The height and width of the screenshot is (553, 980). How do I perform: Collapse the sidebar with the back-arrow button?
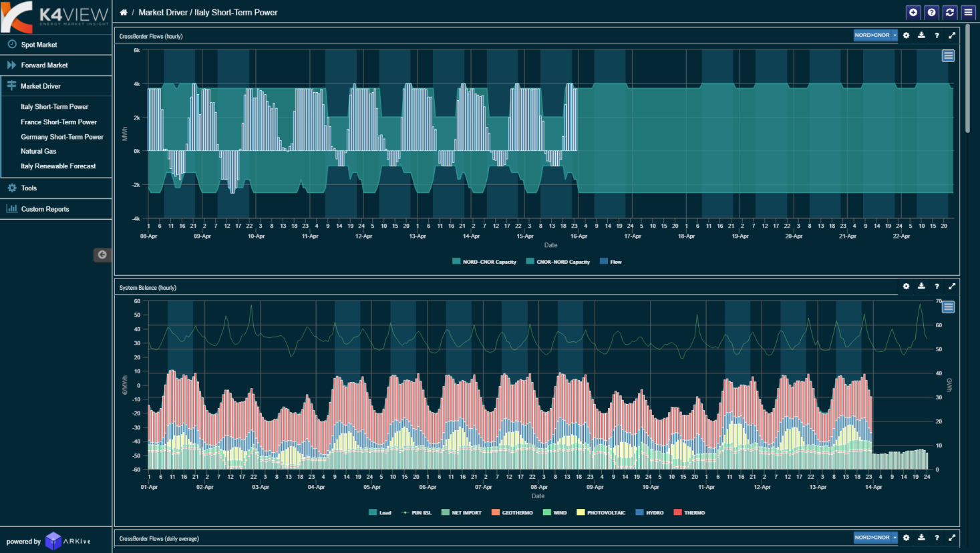[x=102, y=254]
